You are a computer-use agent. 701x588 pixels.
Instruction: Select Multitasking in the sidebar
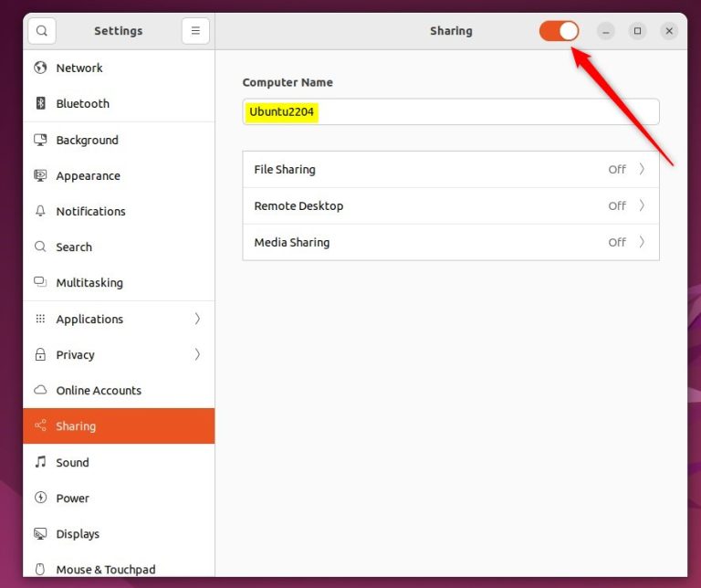pos(119,283)
